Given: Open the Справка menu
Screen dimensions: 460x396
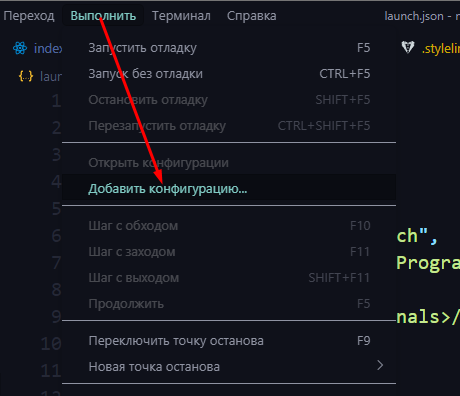Looking at the screenshot, I should 251,16.
